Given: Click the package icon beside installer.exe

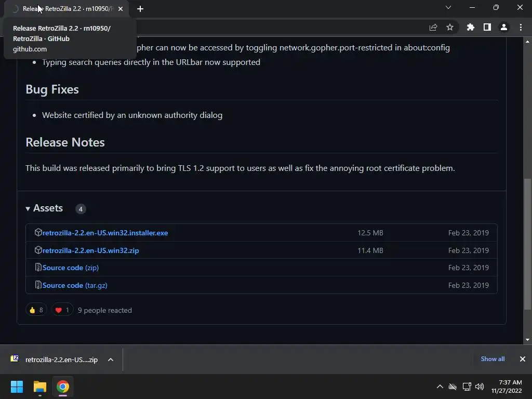Looking at the screenshot, I should [38, 232].
